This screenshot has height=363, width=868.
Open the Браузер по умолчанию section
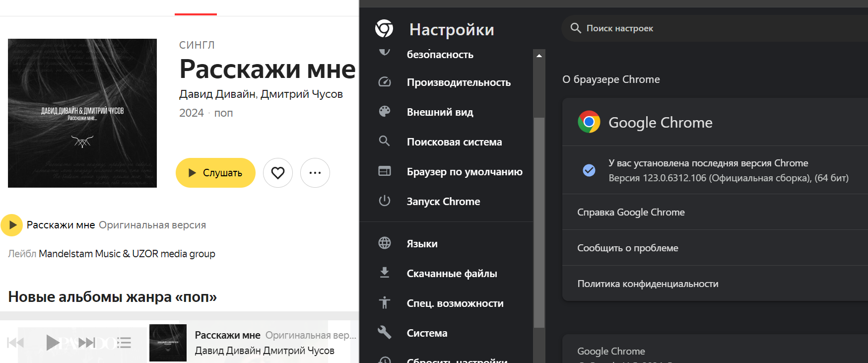click(x=465, y=171)
